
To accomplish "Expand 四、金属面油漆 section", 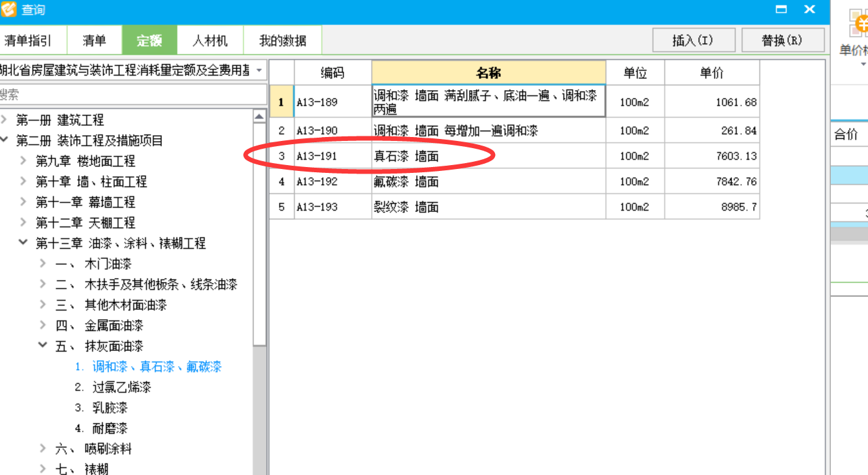I will click(43, 326).
